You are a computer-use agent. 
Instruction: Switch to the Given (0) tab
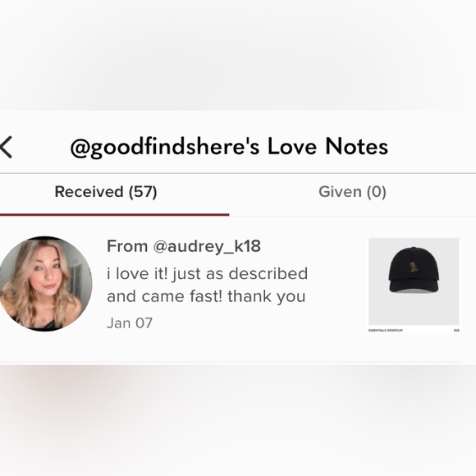coord(352,192)
